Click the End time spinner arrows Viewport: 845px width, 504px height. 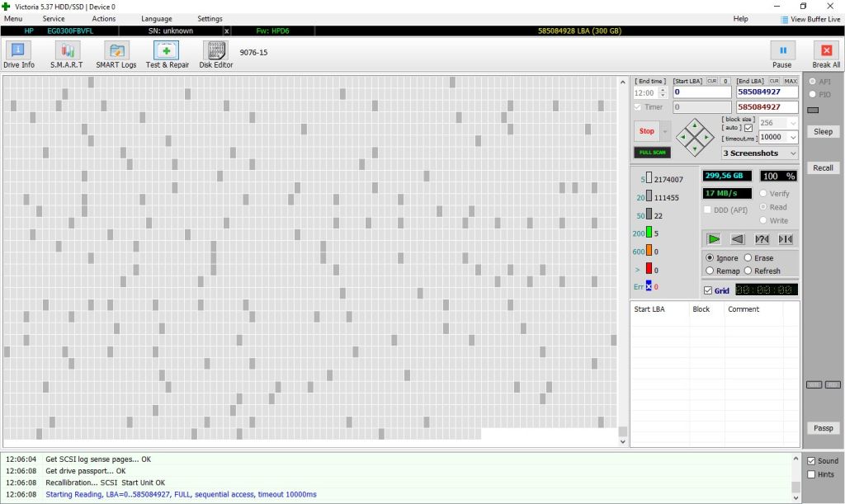[x=663, y=92]
